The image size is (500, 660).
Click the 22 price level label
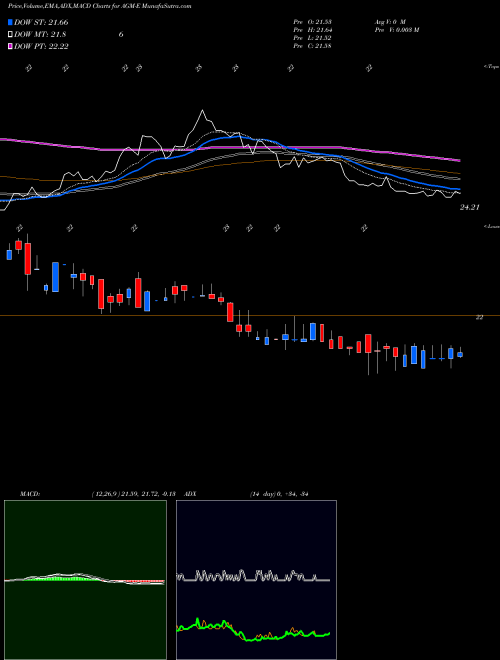coord(479,317)
